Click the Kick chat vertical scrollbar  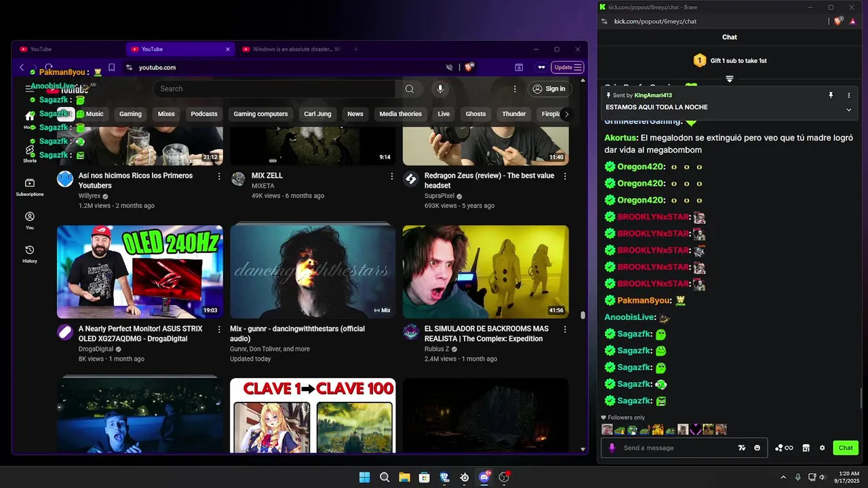pyautogui.click(x=861, y=399)
